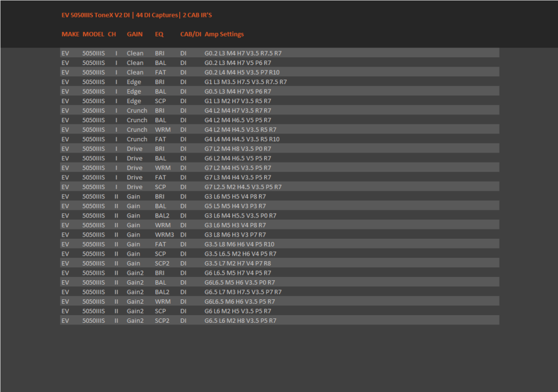
Task: Click WRM in the Crunch G4 L2 H4.5 row
Action: (x=162, y=130)
